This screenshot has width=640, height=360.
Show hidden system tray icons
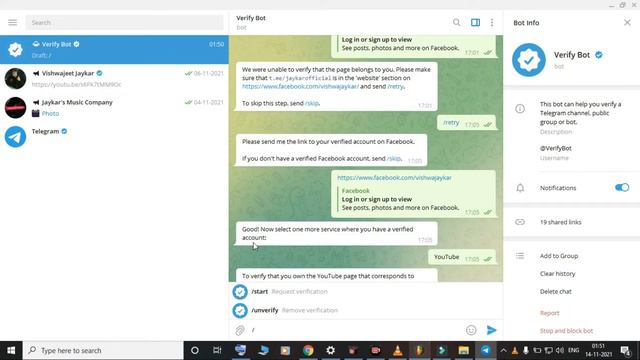[x=503, y=350]
